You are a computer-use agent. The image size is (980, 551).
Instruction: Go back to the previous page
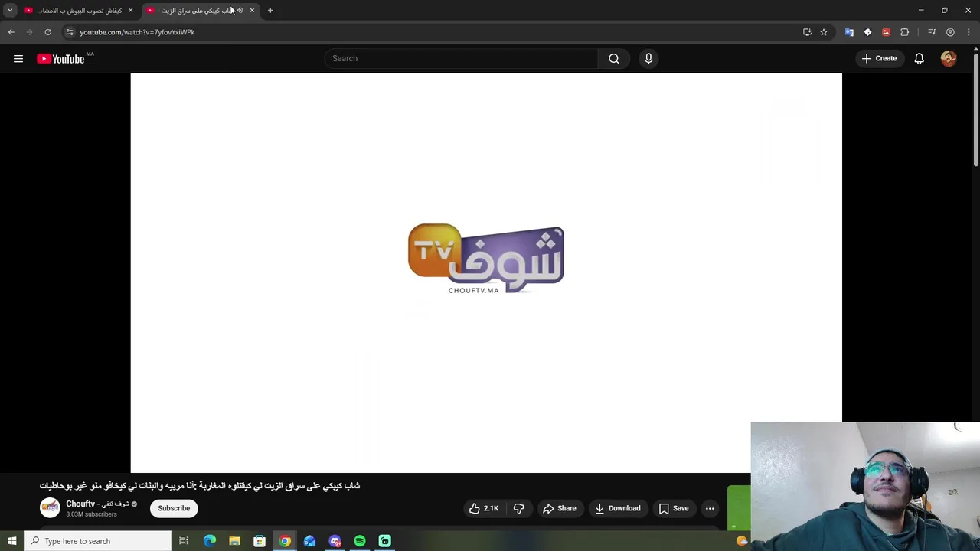11,32
